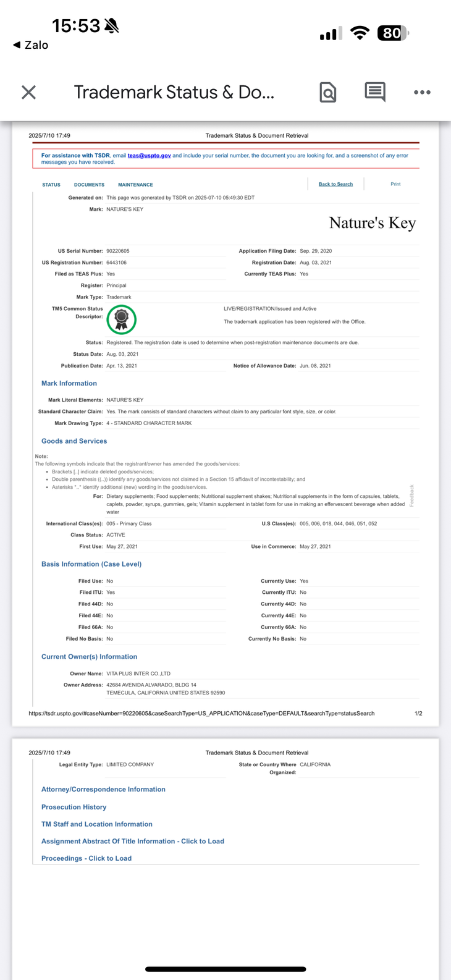Open the MAINTENANCE tab
Screen dimensions: 451x980
[x=135, y=185]
